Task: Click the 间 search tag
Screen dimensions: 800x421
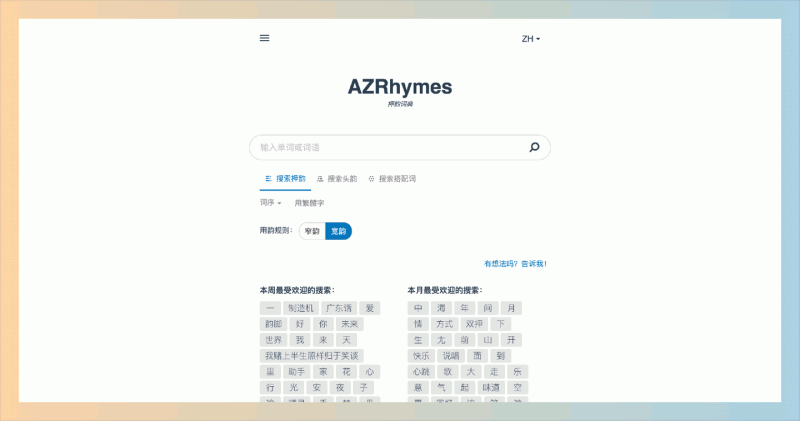Action: pos(488,308)
